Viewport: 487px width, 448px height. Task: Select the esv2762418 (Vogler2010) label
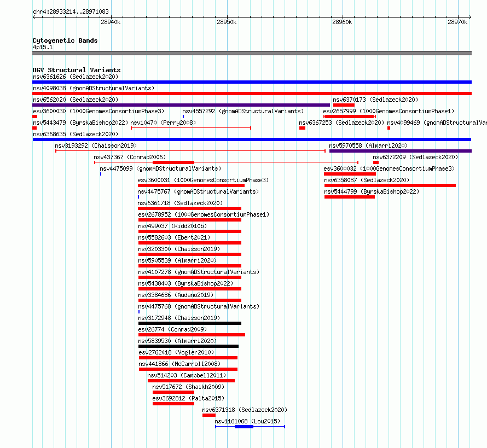[x=176, y=352]
